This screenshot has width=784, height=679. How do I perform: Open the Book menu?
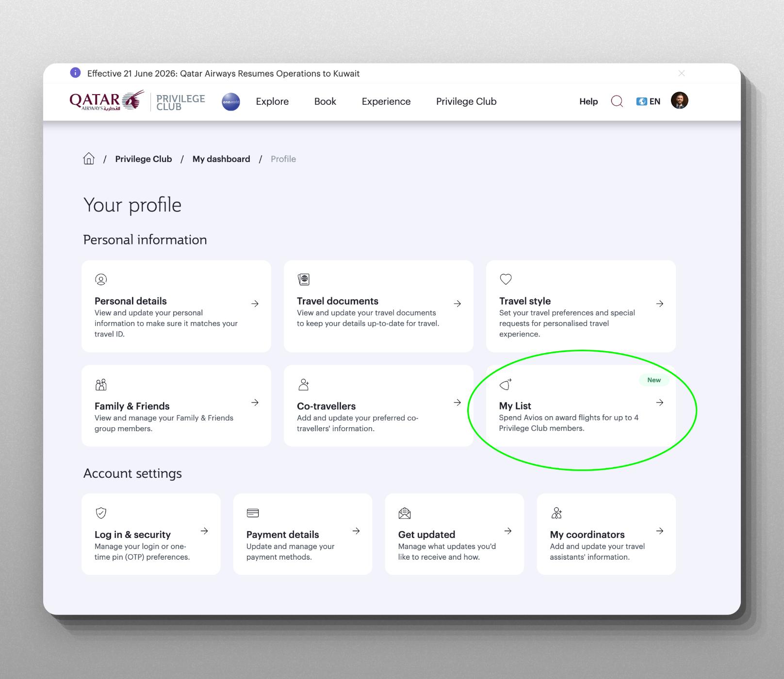325,101
